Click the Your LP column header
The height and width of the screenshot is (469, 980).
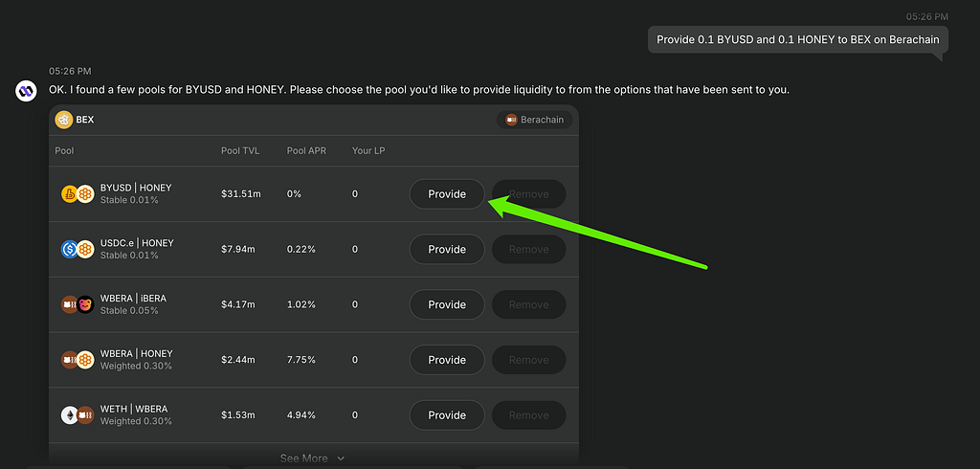tap(368, 150)
